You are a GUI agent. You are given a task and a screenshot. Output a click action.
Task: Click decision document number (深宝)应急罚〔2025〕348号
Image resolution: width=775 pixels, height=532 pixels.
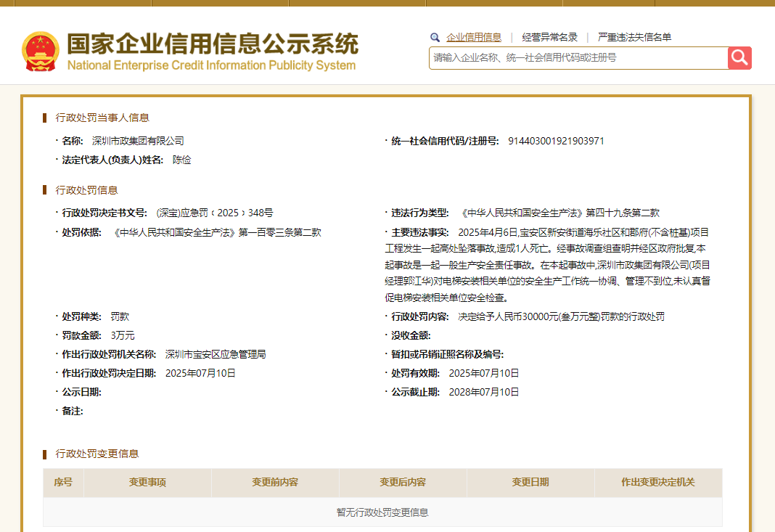point(215,213)
